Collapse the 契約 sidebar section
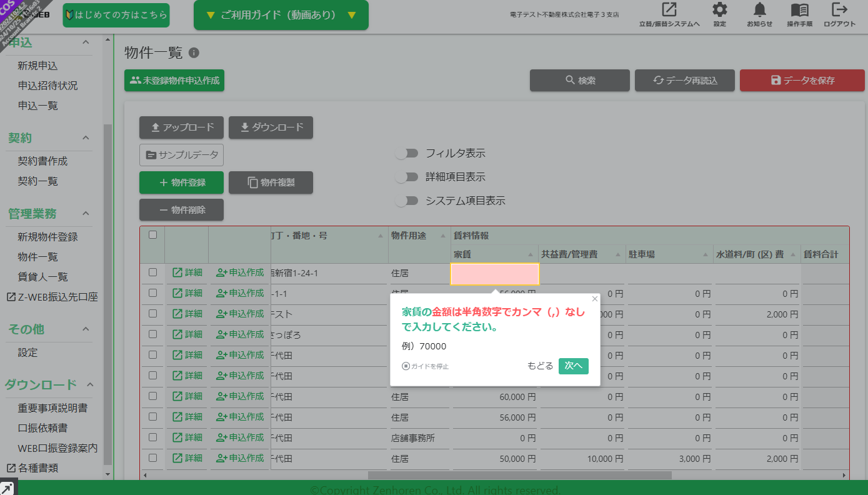Screen dimensions: 868x495 pyautogui.click(x=86, y=137)
